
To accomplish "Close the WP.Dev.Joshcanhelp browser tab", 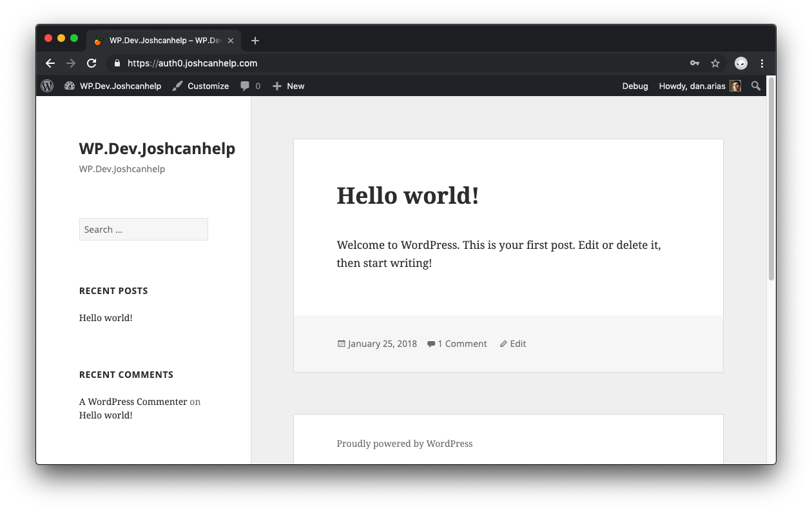I will 231,41.
